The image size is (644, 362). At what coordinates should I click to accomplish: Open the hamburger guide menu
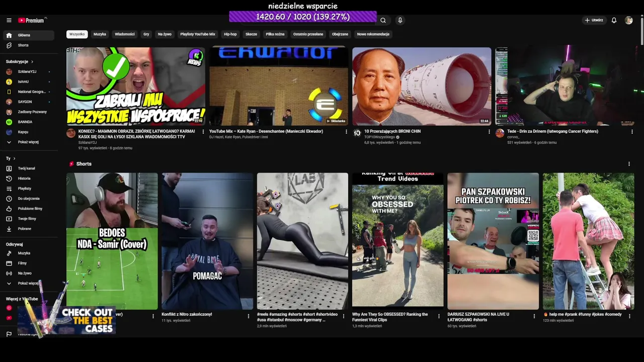point(9,20)
